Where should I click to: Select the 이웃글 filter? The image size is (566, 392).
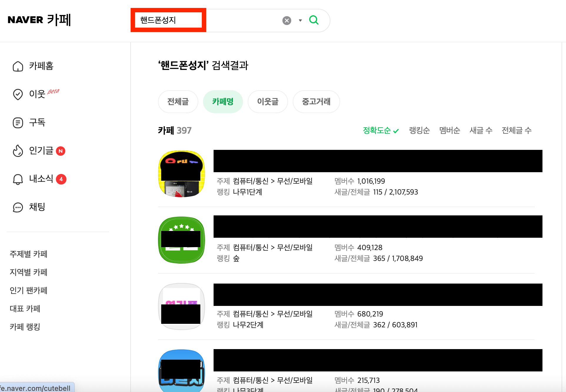(x=267, y=102)
